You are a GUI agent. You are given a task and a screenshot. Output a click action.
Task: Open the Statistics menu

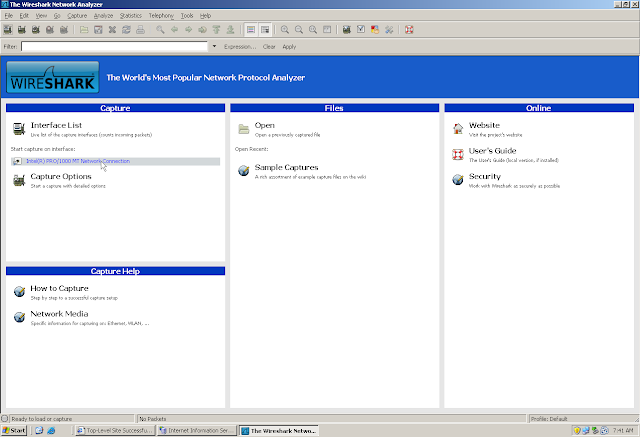[131, 16]
